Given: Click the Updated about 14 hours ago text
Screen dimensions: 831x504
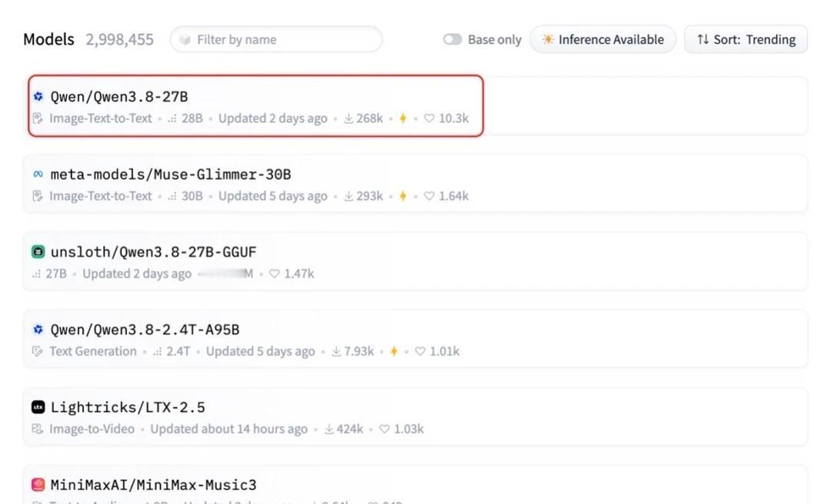Looking at the screenshot, I should coord(229,429).
